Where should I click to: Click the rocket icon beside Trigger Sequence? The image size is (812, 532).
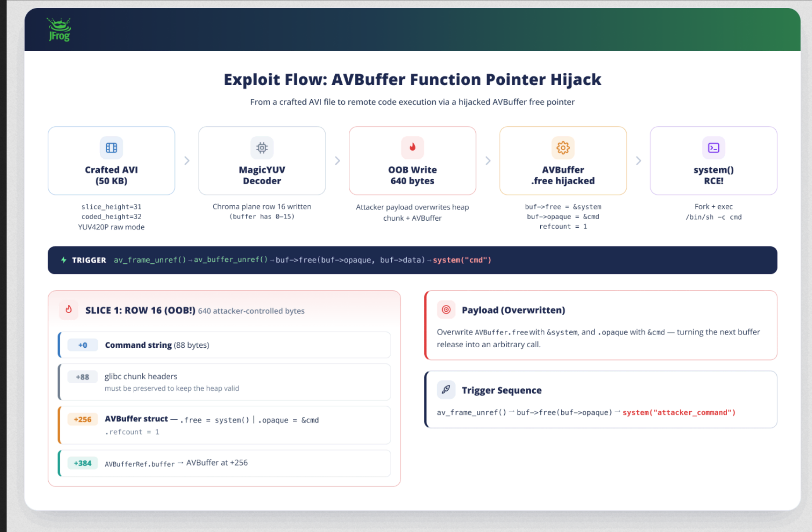pos(446,390)
